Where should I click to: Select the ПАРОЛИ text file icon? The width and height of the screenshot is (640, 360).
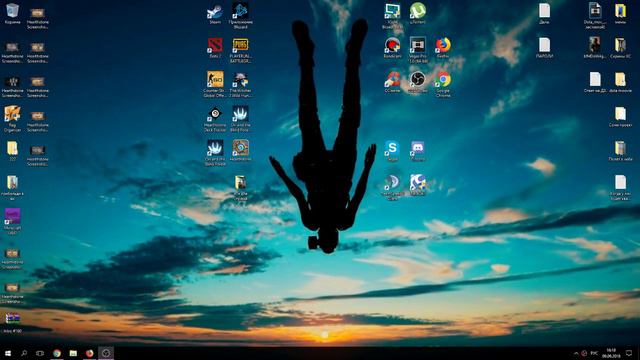[x=544, y=48]
